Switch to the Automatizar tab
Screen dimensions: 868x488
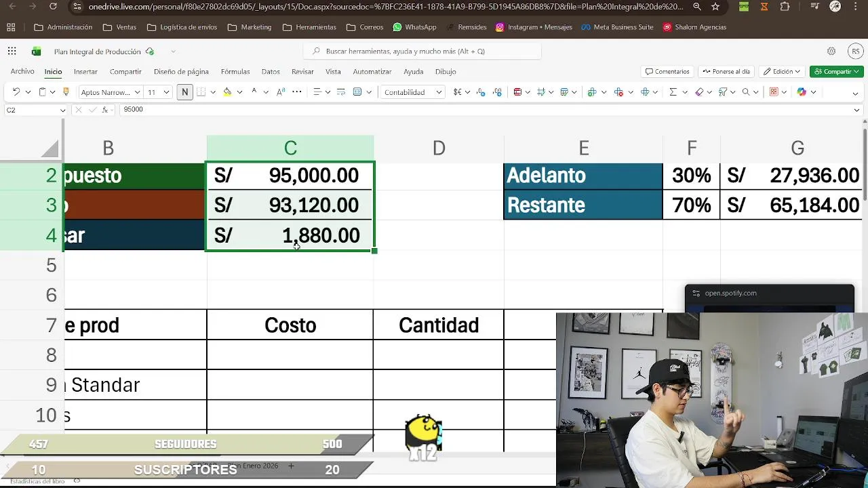(372, 71)
